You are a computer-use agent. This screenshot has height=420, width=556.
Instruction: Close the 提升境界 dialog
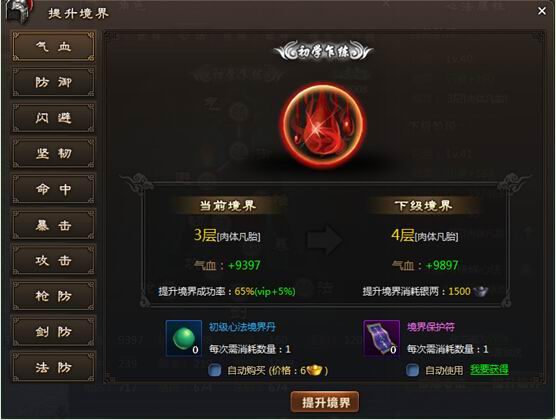(x=541, y=11)
